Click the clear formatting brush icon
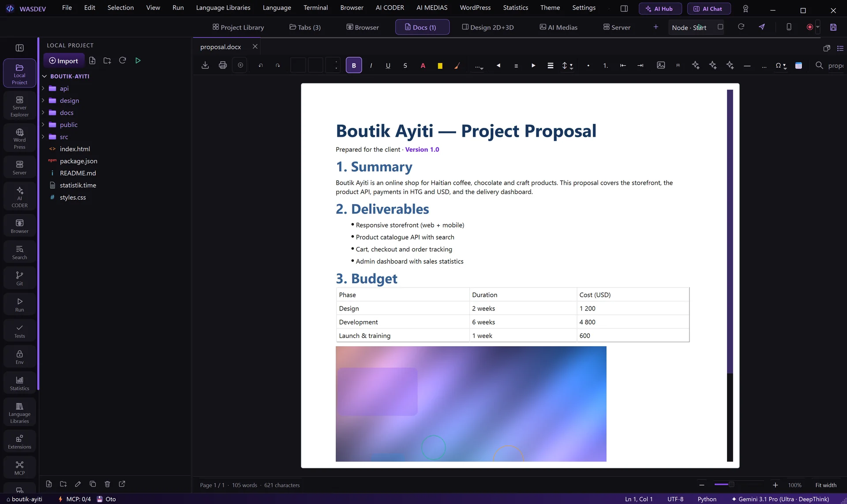Viewport: 847px width, 504px height. click(x=457, y=65)
